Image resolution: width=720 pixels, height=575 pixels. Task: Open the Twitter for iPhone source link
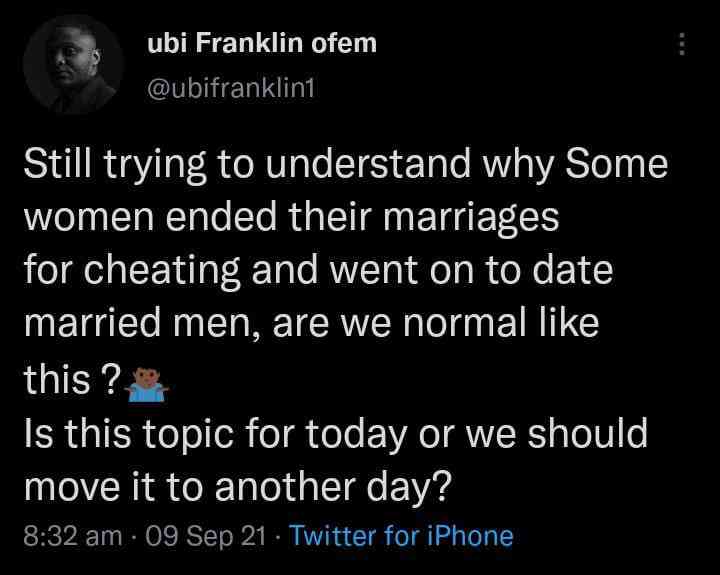tap(401, 536)
